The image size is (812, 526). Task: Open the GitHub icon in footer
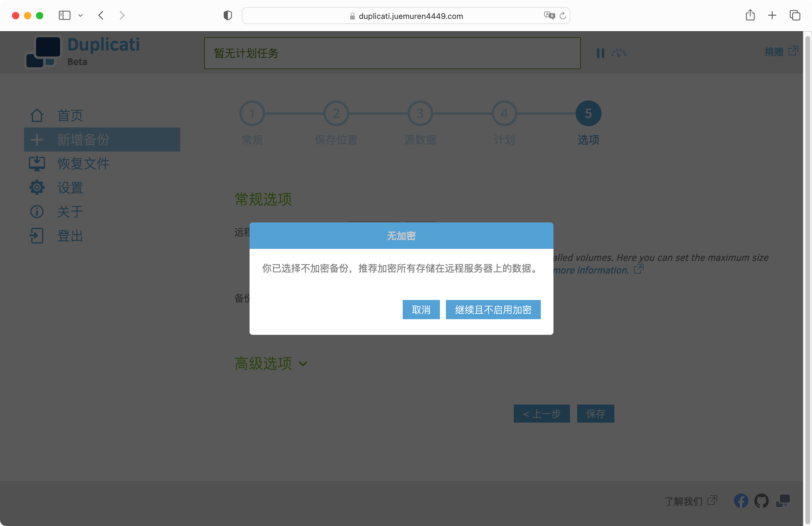pyautogui.click(x=762, y=501)
